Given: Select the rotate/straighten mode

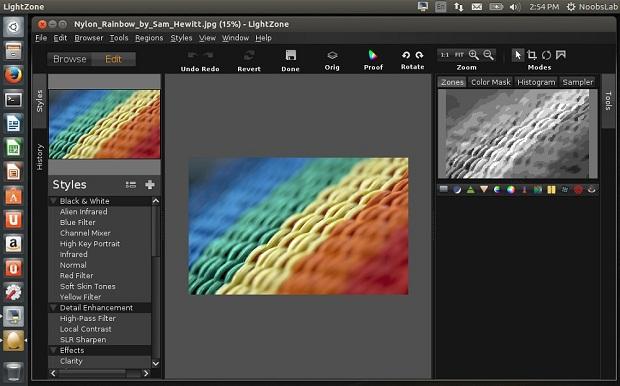Looking at the screenshot, I should click(546, 55).
